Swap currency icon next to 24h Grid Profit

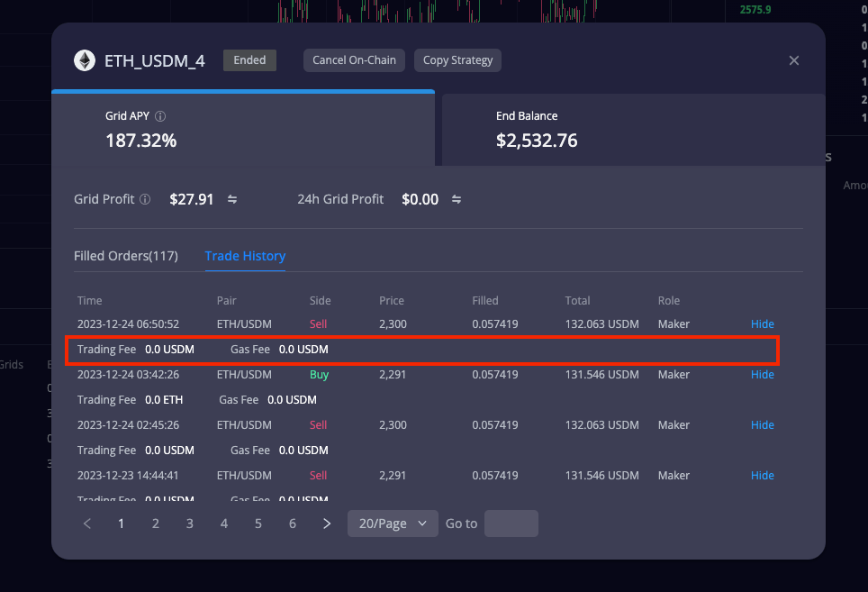[x=457, y=199]
